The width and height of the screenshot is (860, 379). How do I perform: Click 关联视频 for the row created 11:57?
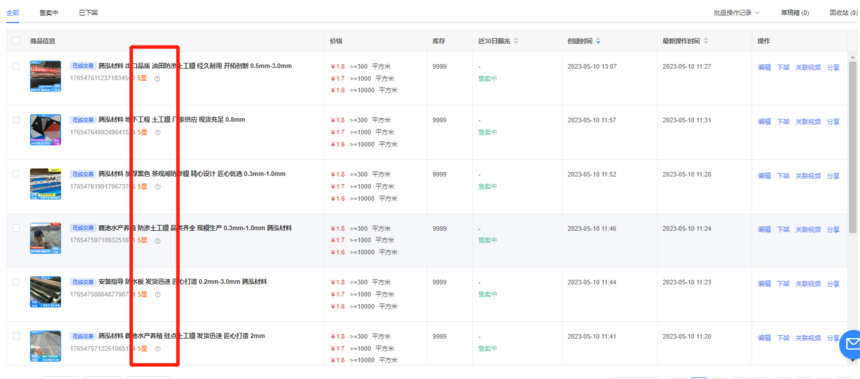click(808, 122)
